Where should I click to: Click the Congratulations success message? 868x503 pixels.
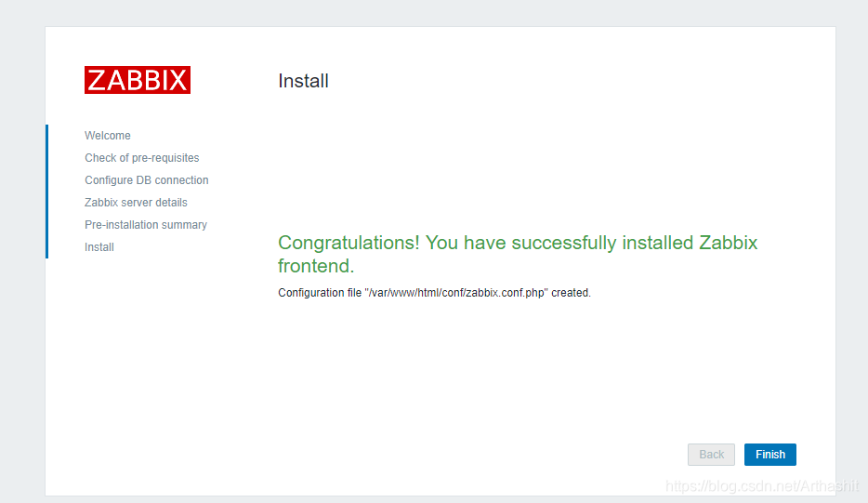(x=518, y=254)
